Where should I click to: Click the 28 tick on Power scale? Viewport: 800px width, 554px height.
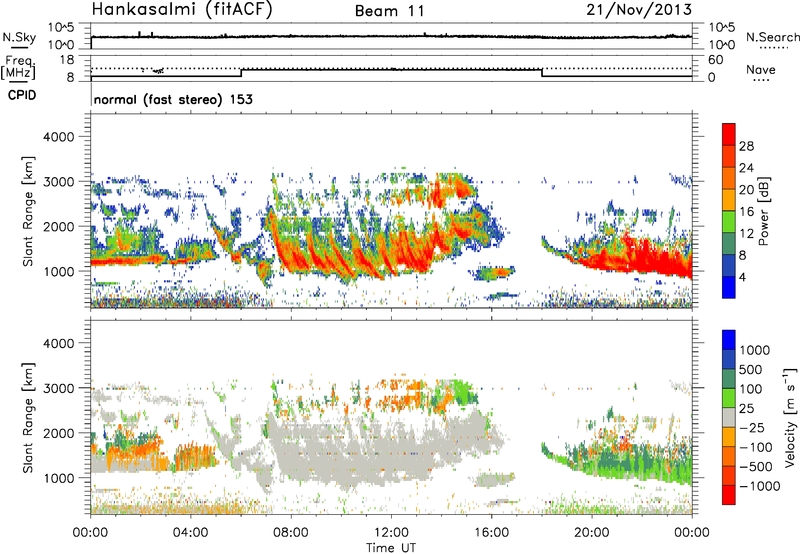(746, 146)
